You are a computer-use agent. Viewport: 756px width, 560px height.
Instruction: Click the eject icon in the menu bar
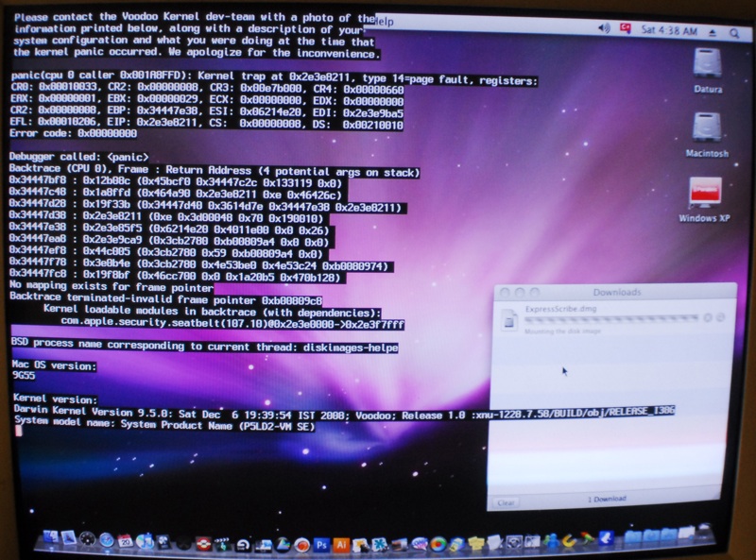713,33
